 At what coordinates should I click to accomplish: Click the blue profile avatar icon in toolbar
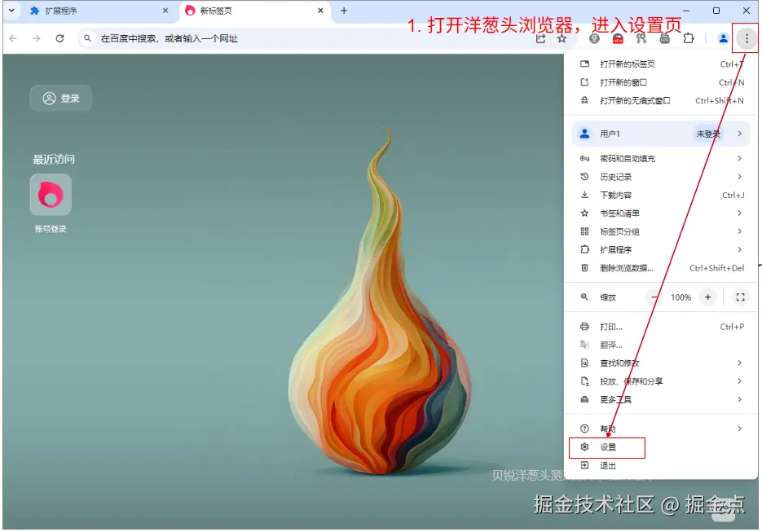pos(722,37)
